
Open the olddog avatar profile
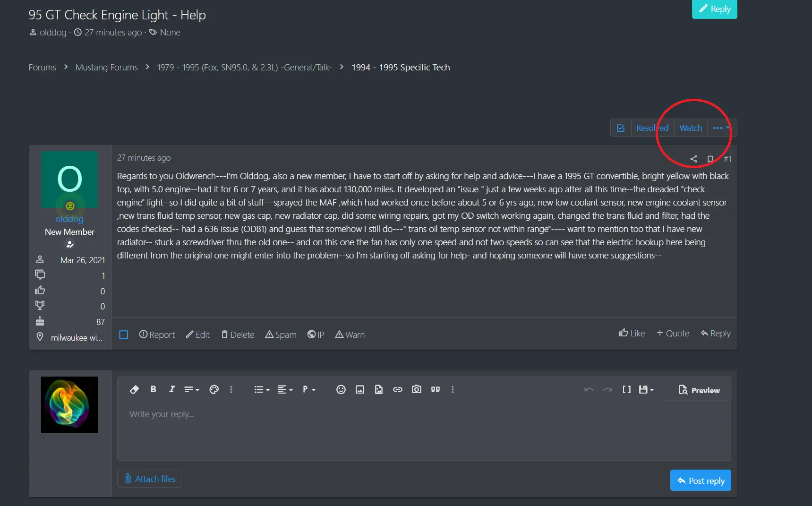(69, 180)
